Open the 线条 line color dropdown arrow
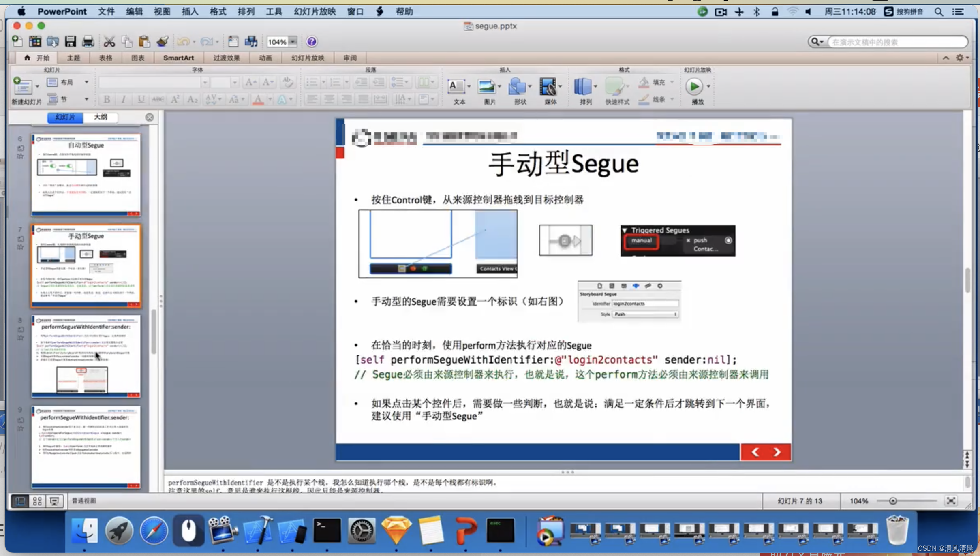 pos(672,99)
